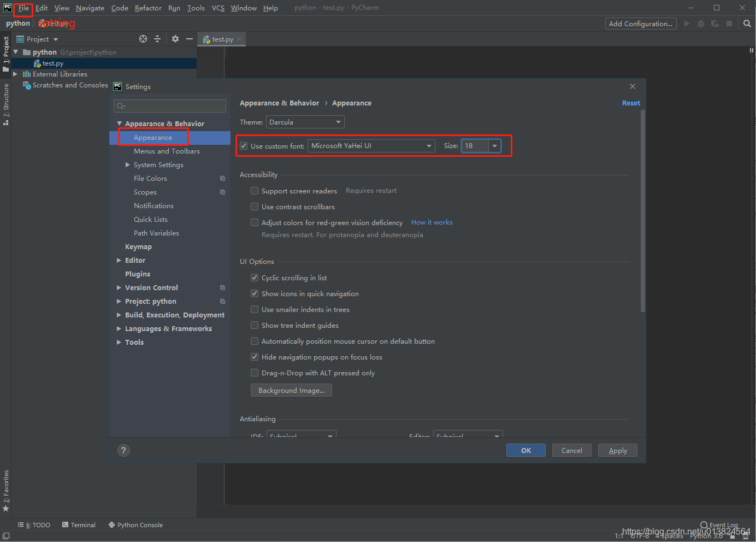
Task: Uncheck Hide navigation popups on focus loss
Action: [255, 357]
